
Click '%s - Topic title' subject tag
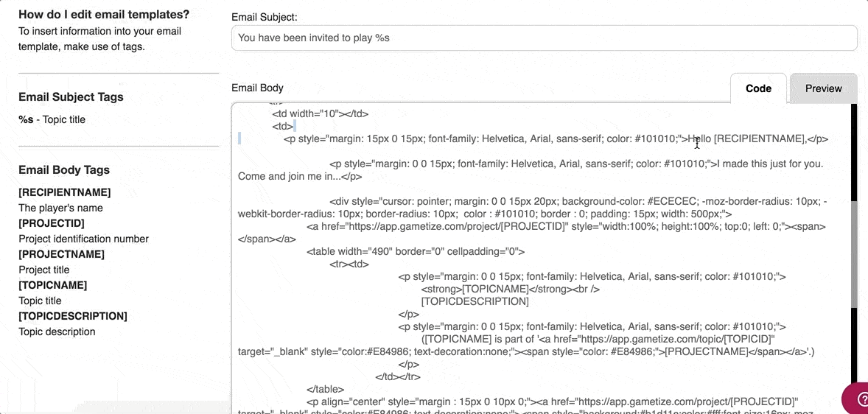pos(52,119)
